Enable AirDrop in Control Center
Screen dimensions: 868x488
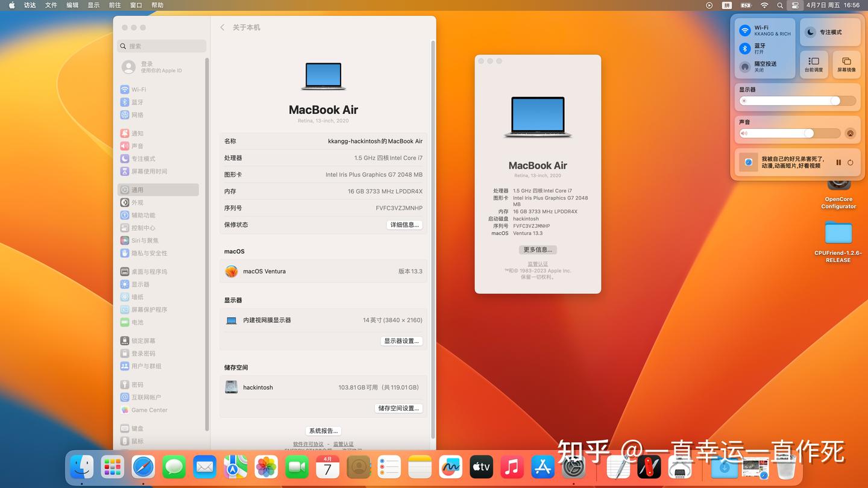click(x=745, y=66)
